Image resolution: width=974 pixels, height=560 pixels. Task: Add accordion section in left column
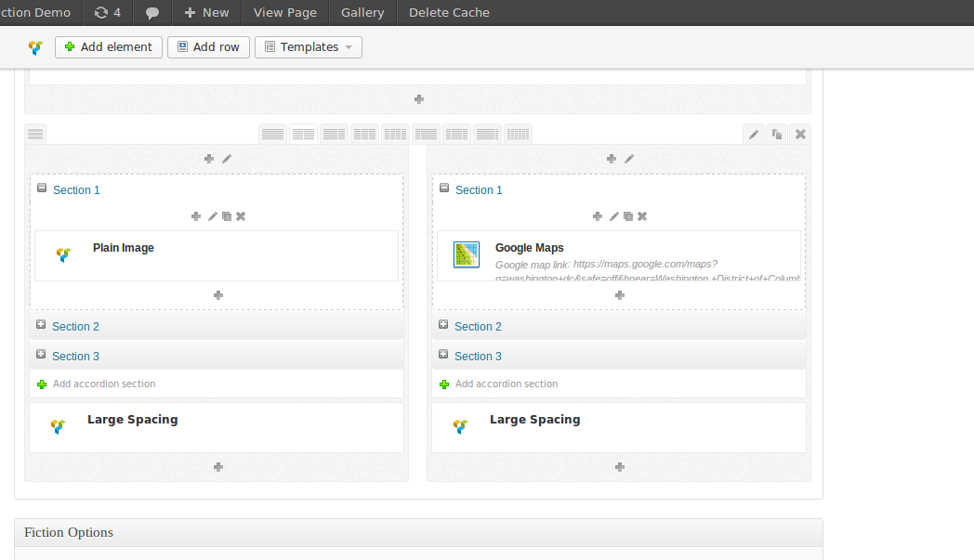coord(97,384)
